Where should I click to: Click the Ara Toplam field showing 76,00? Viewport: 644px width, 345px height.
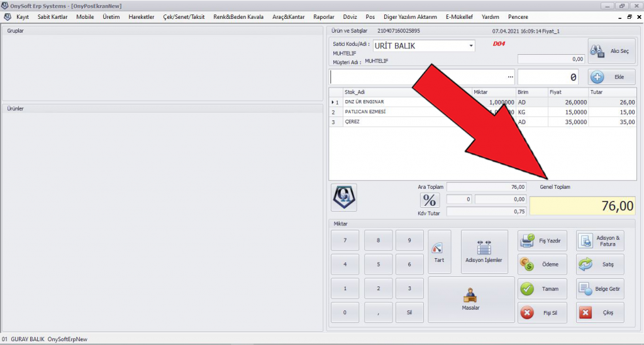tap(486, 187)
